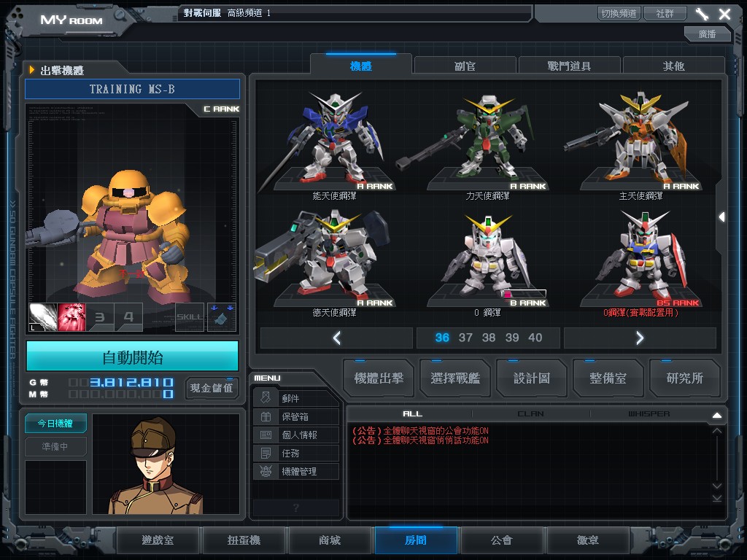This screenshot has width=747, height=560.
Task: Open 個人情報 personal info entry
Action: (296, 435)
